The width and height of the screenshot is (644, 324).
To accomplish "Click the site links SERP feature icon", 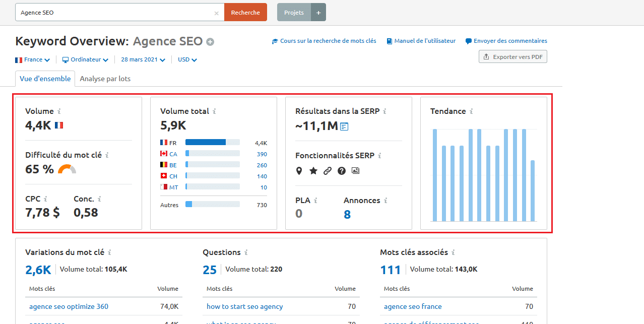I will click(x=327, y=171).
